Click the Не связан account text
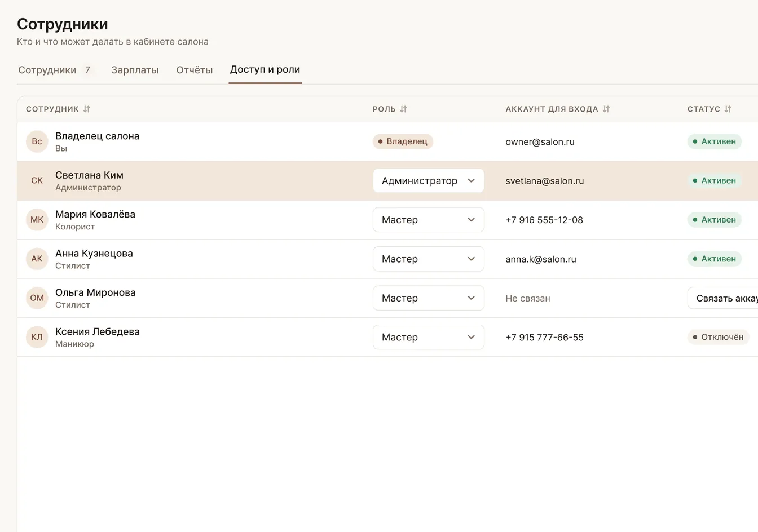Screen dimensions: 758x532 (x=528, y=298)
